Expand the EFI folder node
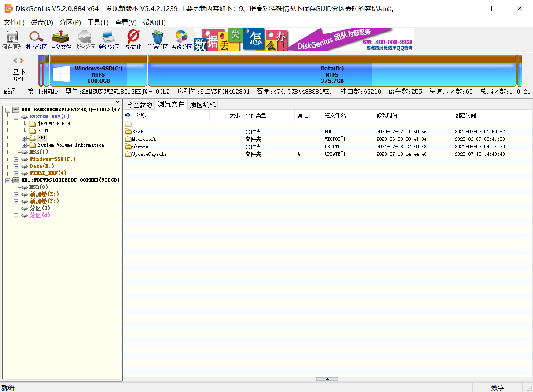Image resolution: width=533 pixels, height=392 pixels. point(24,138)
